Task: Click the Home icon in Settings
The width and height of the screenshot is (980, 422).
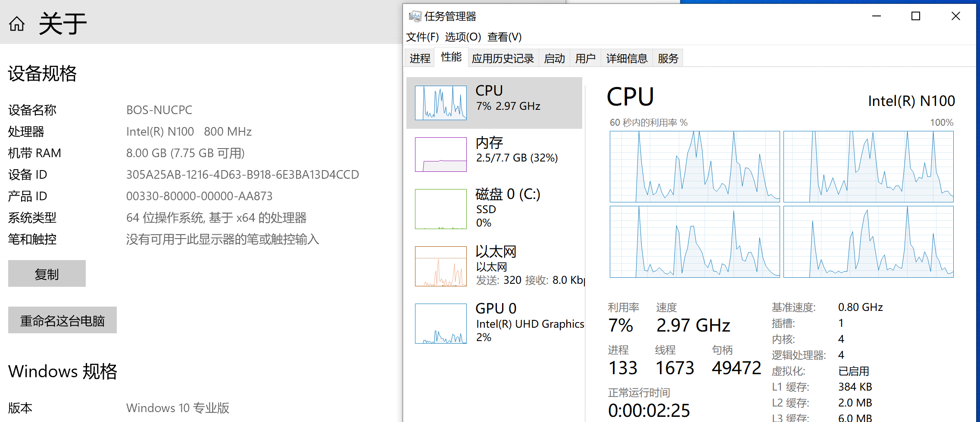Action: (x=17, y=24)
